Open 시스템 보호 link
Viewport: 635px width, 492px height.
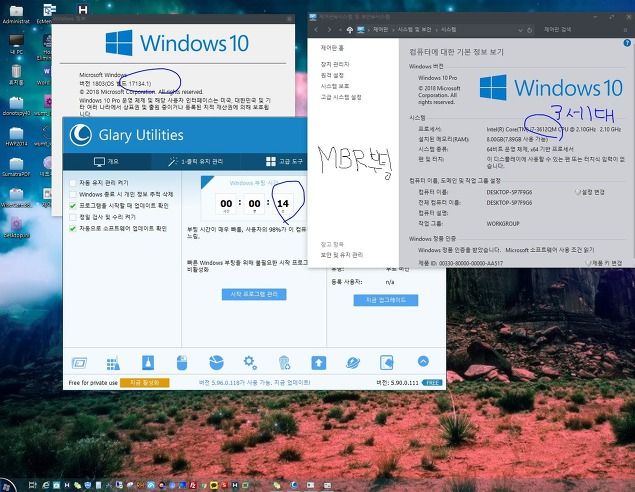(x=335, y=86)
